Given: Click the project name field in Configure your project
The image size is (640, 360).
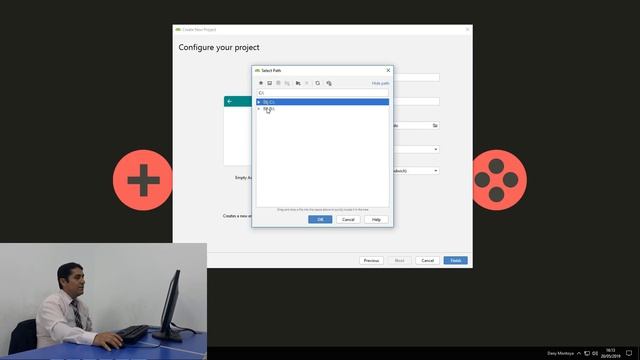Looking at the screenshot, I should point(416,78).
